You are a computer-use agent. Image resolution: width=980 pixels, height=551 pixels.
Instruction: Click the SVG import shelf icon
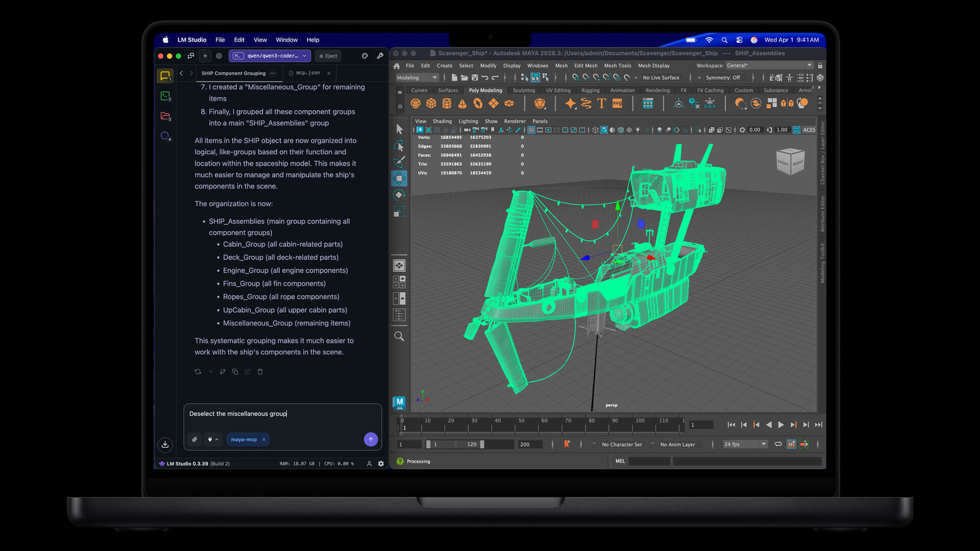pyautogui.click(x=617, y=104)
